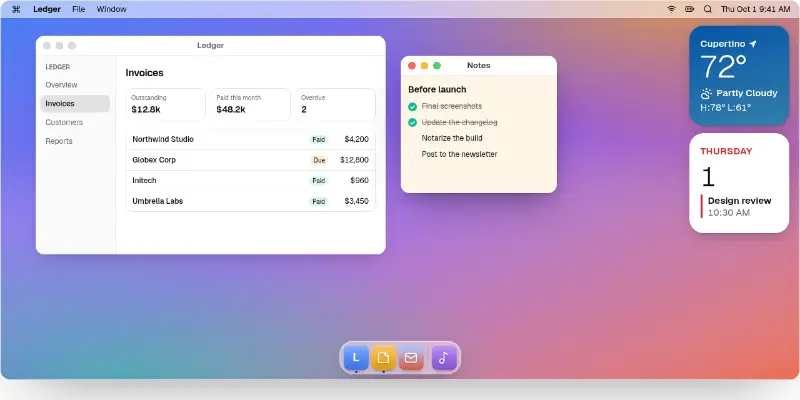
Task: Click the command symbol menu bar icon
Action: (x=16, y=9)
